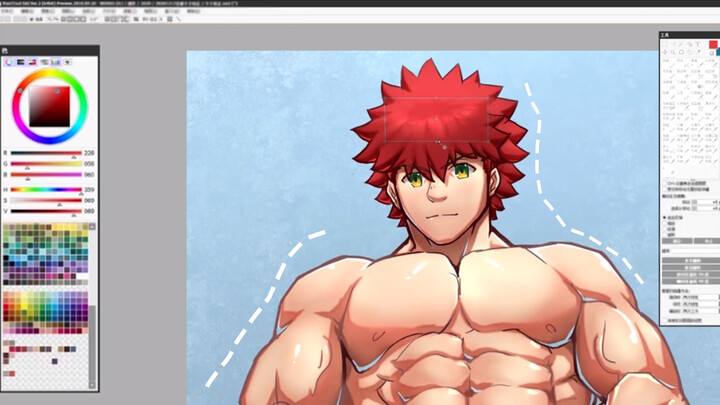The image size is (720, 405).
Task: Confirm the transform with the OK button
Action: [677, 241]
